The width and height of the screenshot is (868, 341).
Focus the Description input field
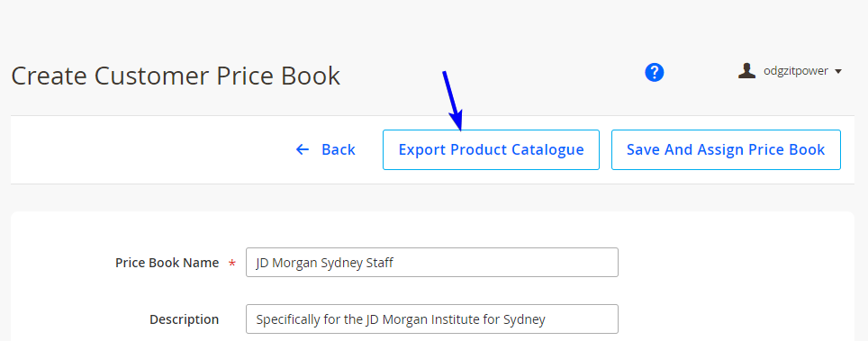(432, 319)
